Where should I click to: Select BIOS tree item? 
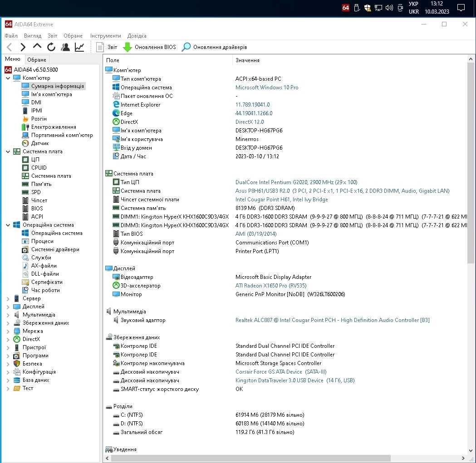pos(37,209)
